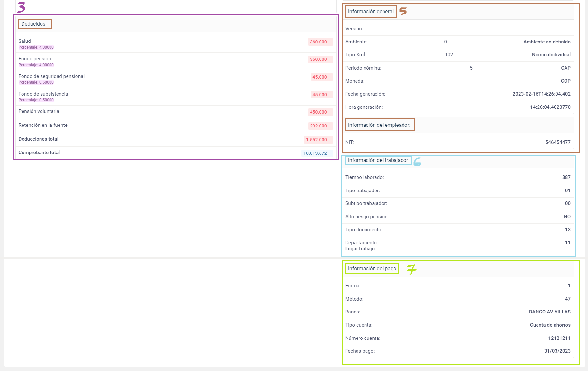This screenshot has width=588, height=372.
Task: Click the Tipo Xml code 102
Action: (x=449, y=55)
